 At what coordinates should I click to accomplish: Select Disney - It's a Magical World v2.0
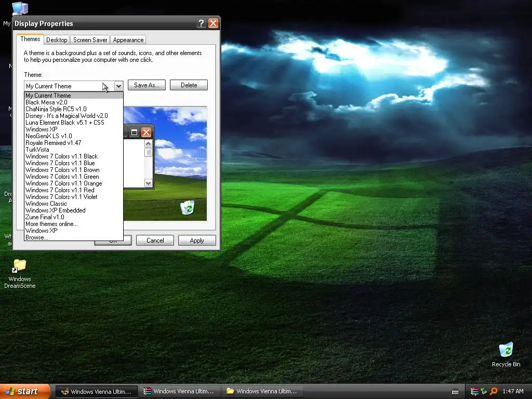(x=74, y=116)
